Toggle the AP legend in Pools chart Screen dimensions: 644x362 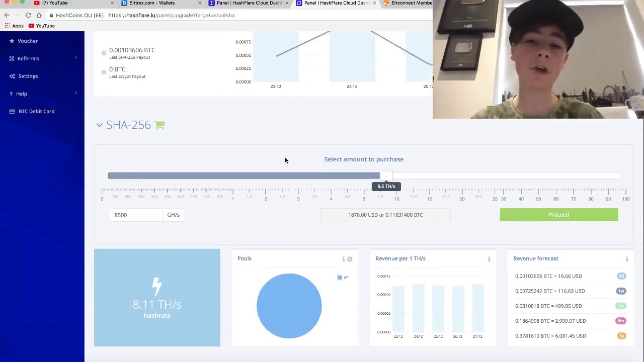pos(343,278)
